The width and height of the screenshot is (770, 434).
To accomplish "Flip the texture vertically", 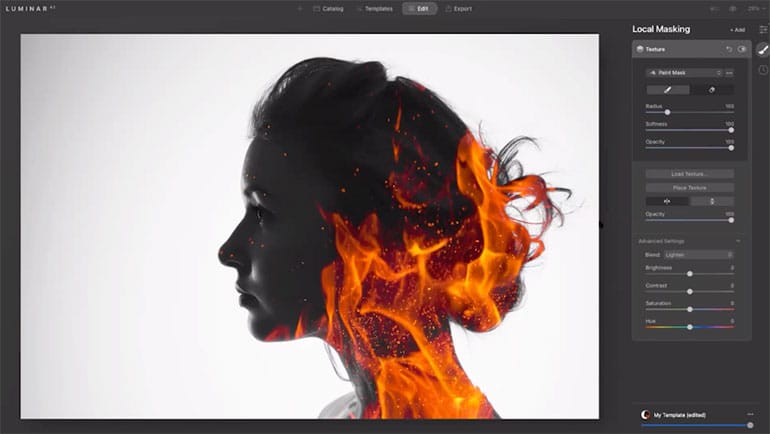I will pyautogui.click(x=711, y=201).
